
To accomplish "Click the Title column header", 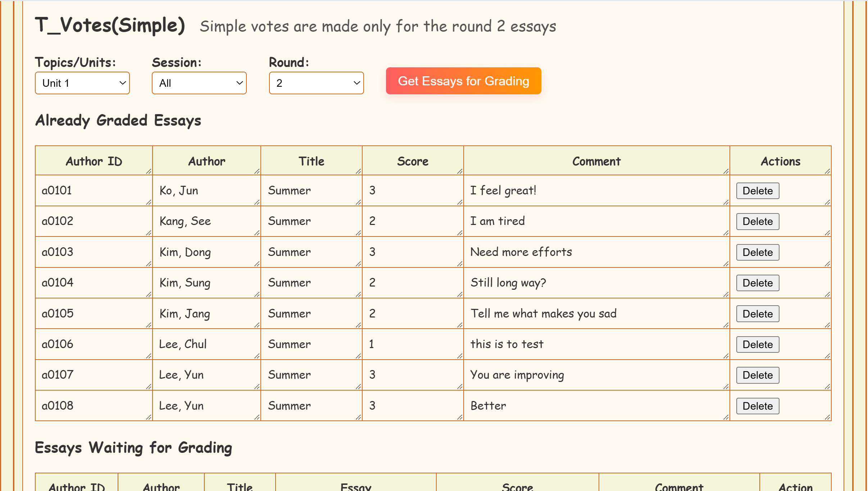I will pos(311,161).
